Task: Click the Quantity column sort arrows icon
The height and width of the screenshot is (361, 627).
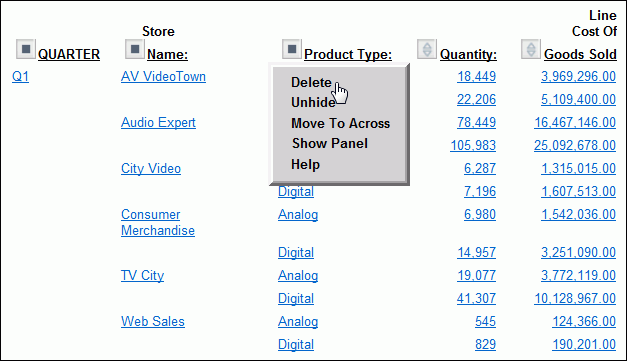Action: (x=427, y=49)
